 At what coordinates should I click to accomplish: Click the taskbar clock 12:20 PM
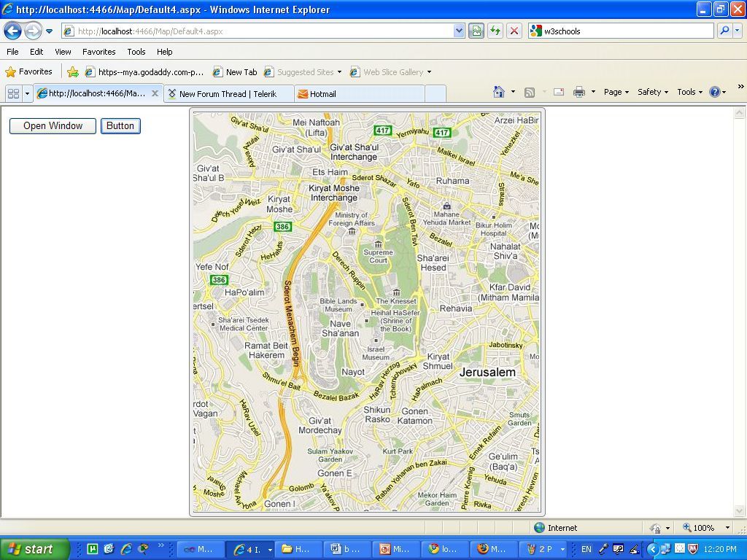tap(719, 550)
